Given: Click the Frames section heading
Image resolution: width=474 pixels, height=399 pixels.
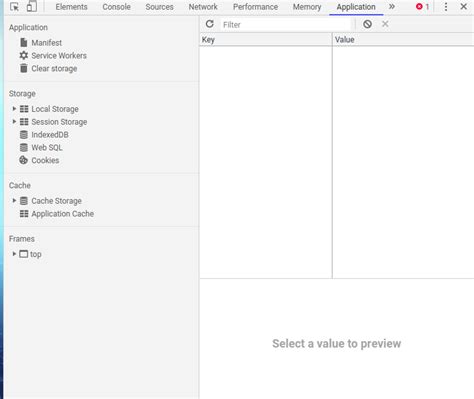Looking at the screenshot, I should click(x=22, y=239).
